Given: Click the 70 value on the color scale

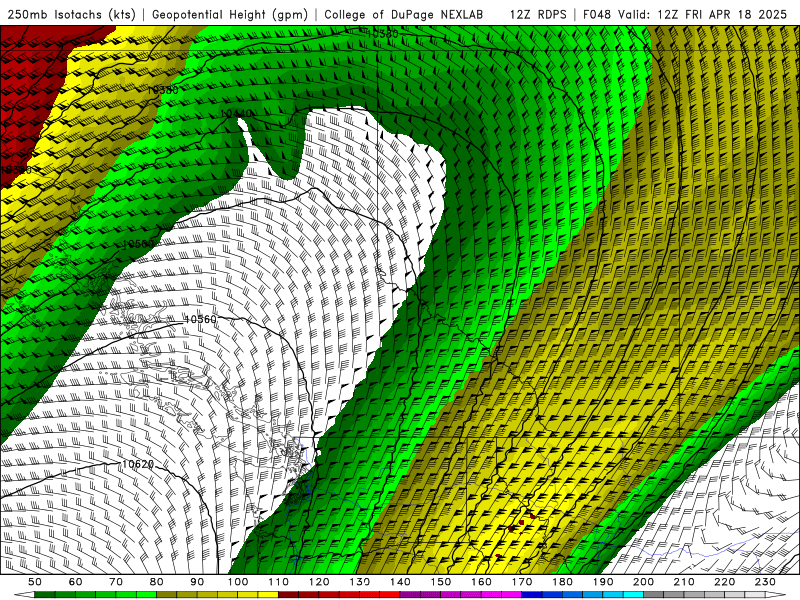Looking at the screenshot, I should click(x=116, y=582).
